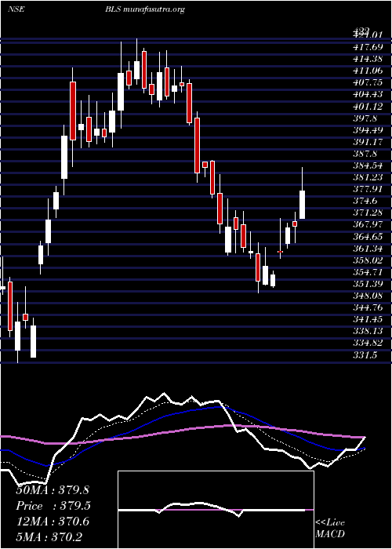Click the <<Live MACD label
The width and height of the screenshot is (392, 549).
tap(330, 528)
